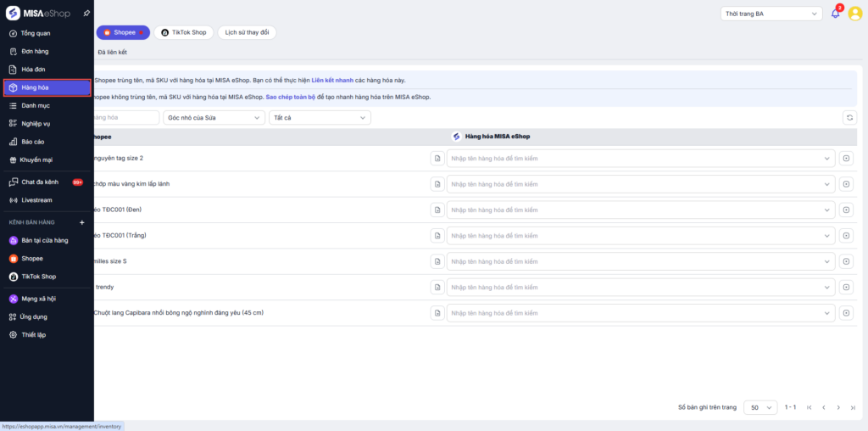Image resolution: width=868 pixels, height=431 pixels.
Task: Expand the Góc nhỏ của Sữa dropdown
Action: (214, 118)
